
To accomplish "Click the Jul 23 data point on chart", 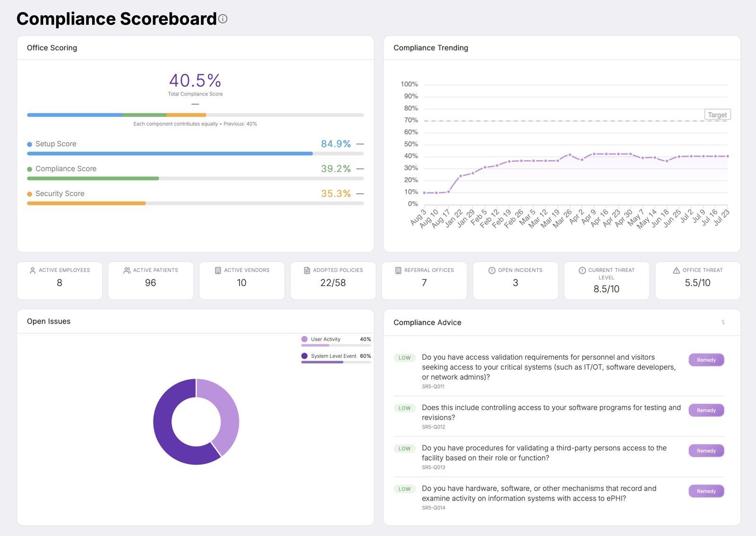I will 728,156.
